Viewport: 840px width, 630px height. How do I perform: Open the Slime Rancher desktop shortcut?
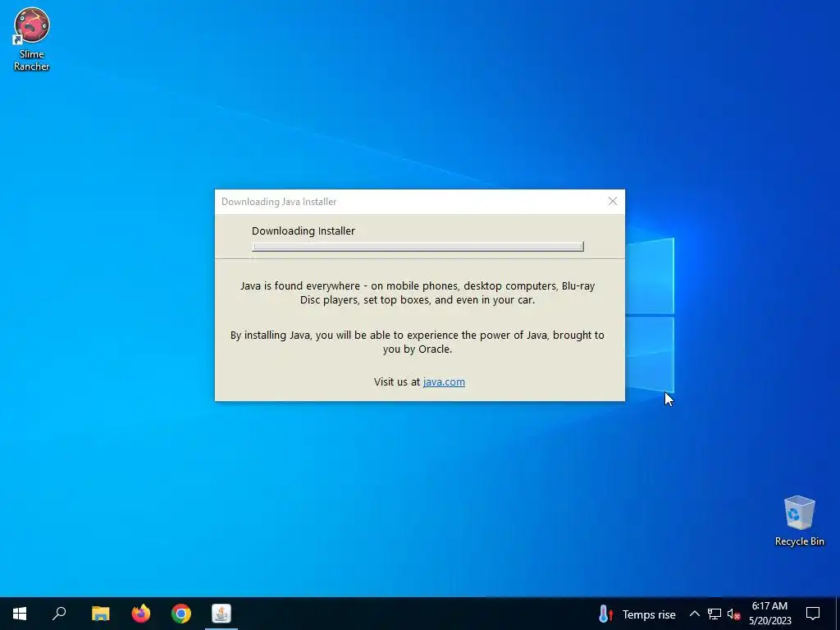(32, 39)
